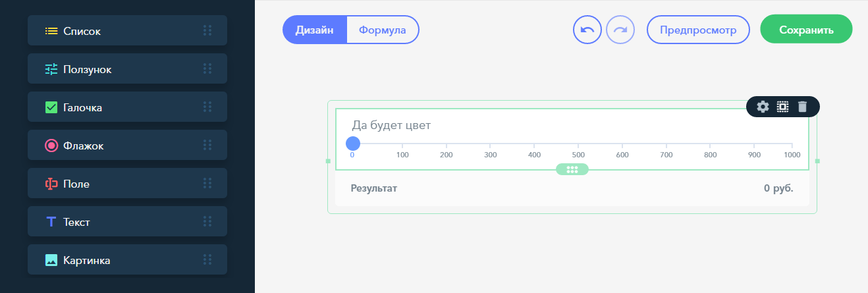Click the Текст letter T icon
868x293 pixels.
click(51, 222)
